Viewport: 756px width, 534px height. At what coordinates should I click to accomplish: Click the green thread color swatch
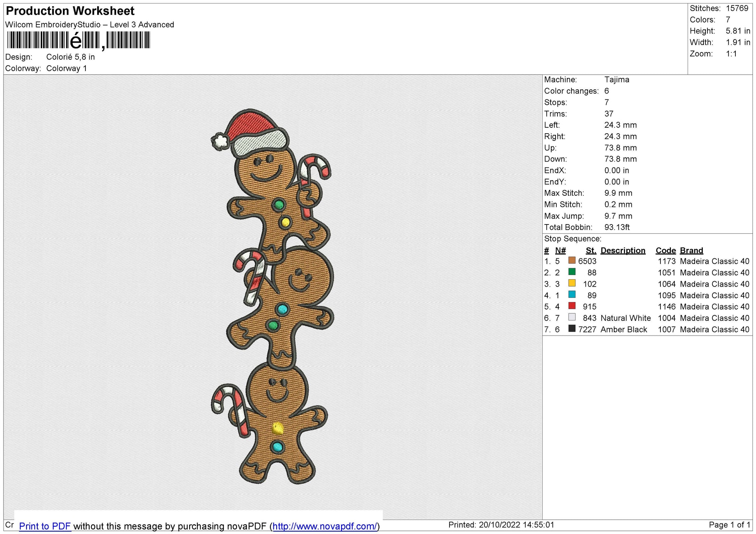point(571,271)
